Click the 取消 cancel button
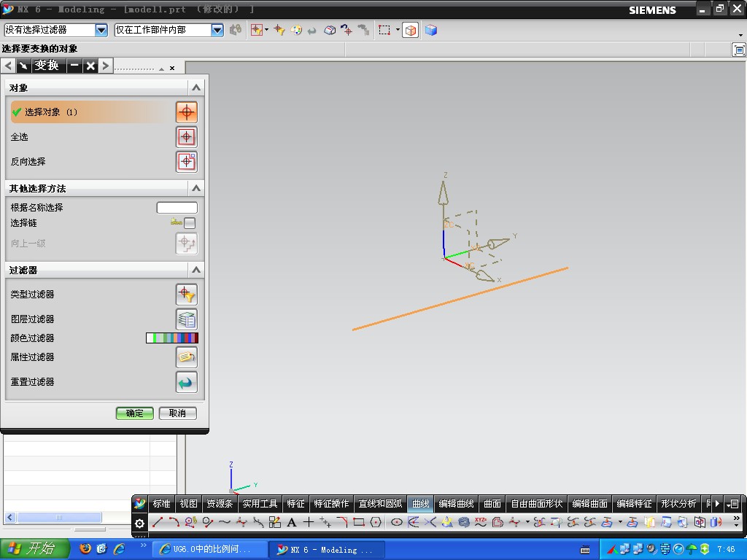The width and height of the screenshot is (747, 560). pyautogui.click(x=178, y=413)
